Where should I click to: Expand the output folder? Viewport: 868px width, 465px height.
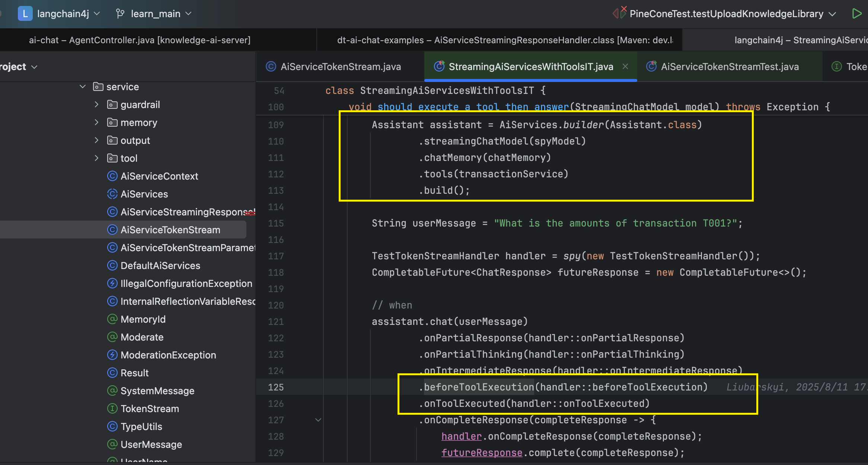pyautogui.click(x=96, y=140)
